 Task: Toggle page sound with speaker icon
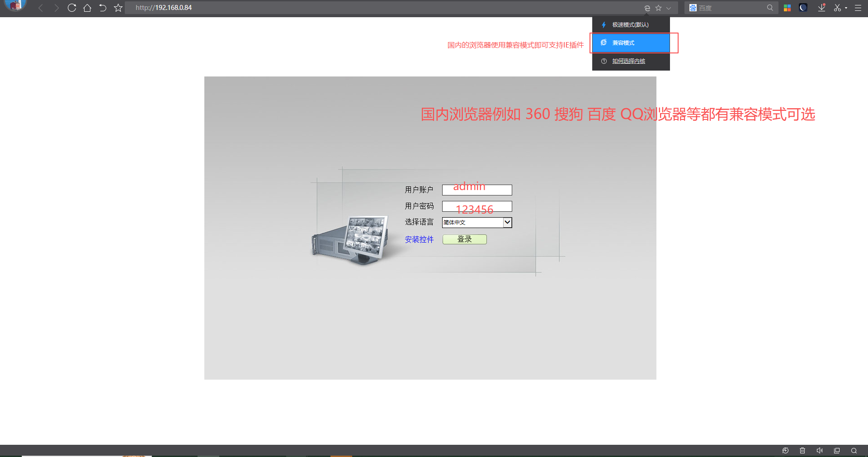[x=819, y=451]
